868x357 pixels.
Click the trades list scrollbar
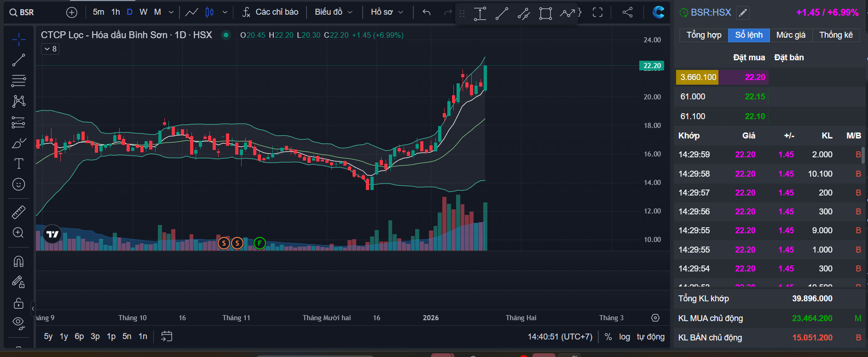(x=863, y=155)
